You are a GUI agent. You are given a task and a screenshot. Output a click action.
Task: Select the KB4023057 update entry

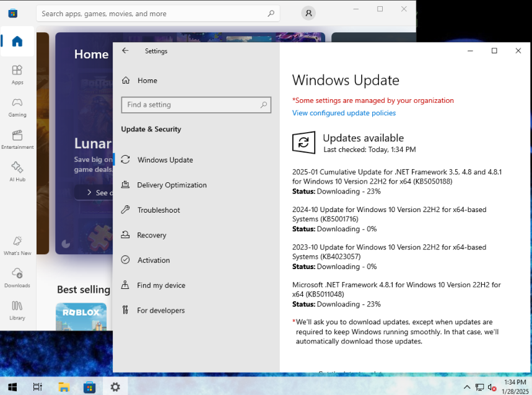(390, 257)
